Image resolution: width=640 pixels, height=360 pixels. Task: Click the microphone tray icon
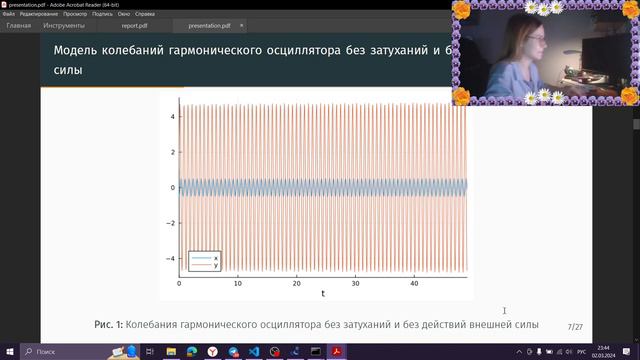pyautogui.click(x=539, y=351)
